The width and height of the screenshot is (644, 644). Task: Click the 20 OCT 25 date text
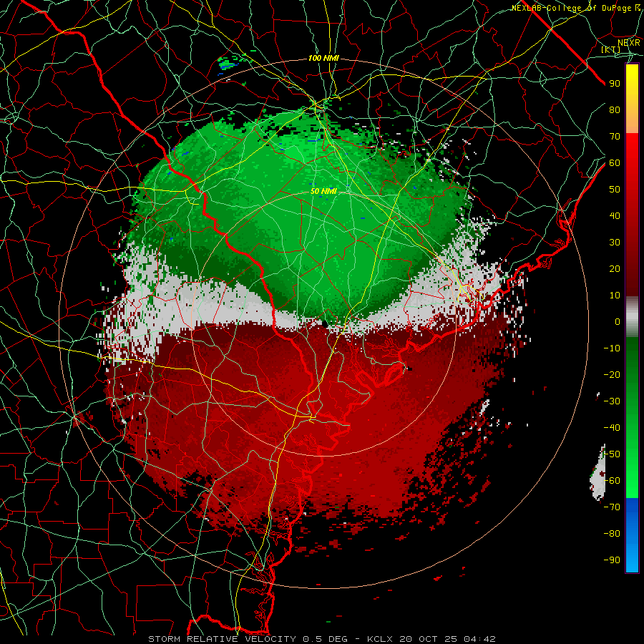pos(429,639)
